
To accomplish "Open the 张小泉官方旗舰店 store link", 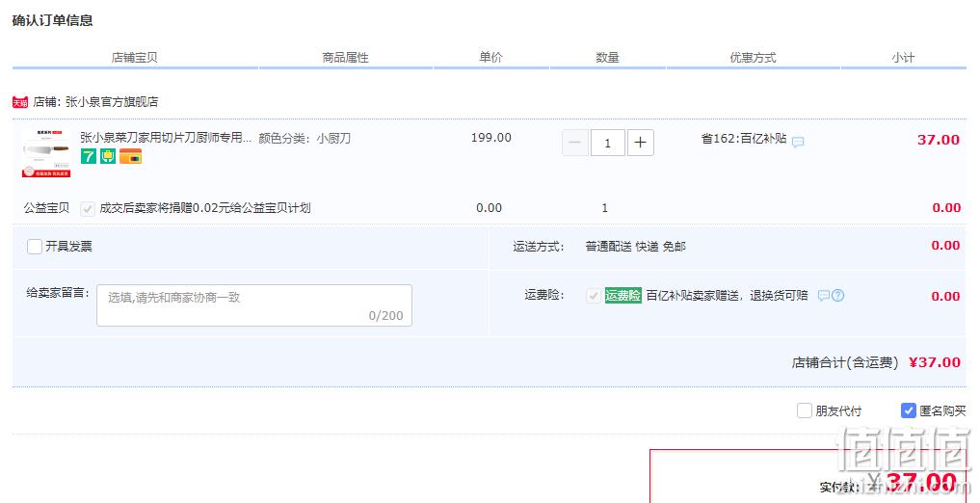I will [112, 102].
